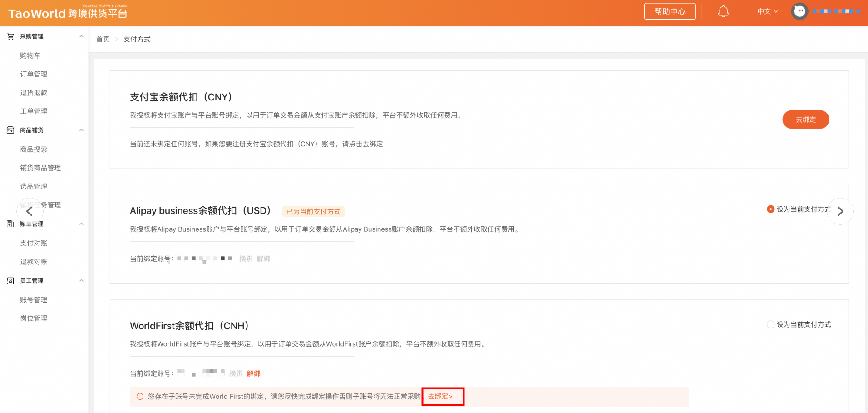Click the right carousel arrow
This screenshot has width=868, height=413.
(x=840, y=211)
